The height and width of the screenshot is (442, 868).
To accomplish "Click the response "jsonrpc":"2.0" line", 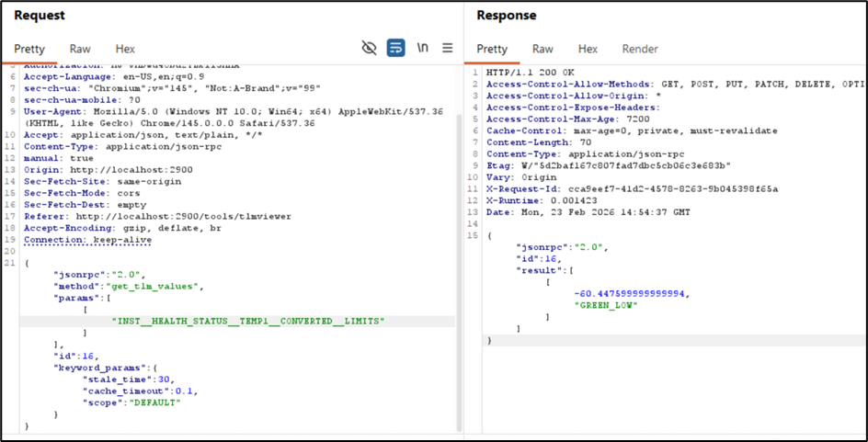I will 562,247.
